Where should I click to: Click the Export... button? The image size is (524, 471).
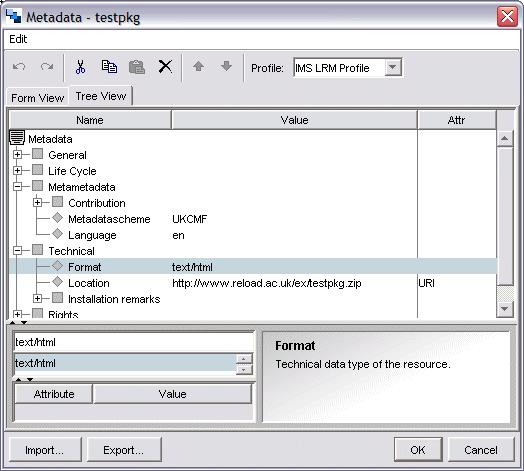(124, 450)
